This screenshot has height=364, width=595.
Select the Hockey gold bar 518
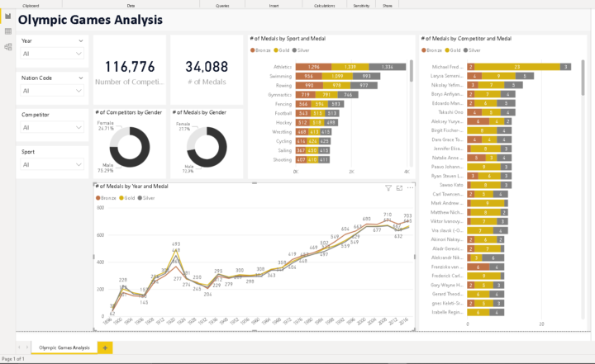317,123
